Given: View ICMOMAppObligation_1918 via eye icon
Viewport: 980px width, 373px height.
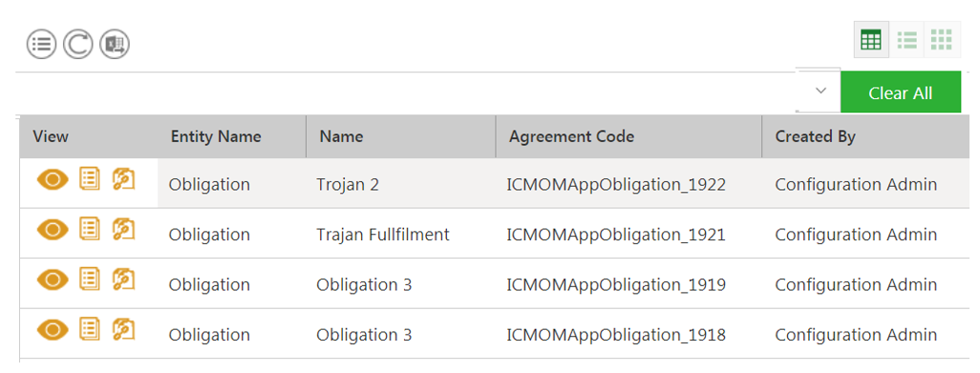Looking at the screenshot, I should [x=53, y=329].
